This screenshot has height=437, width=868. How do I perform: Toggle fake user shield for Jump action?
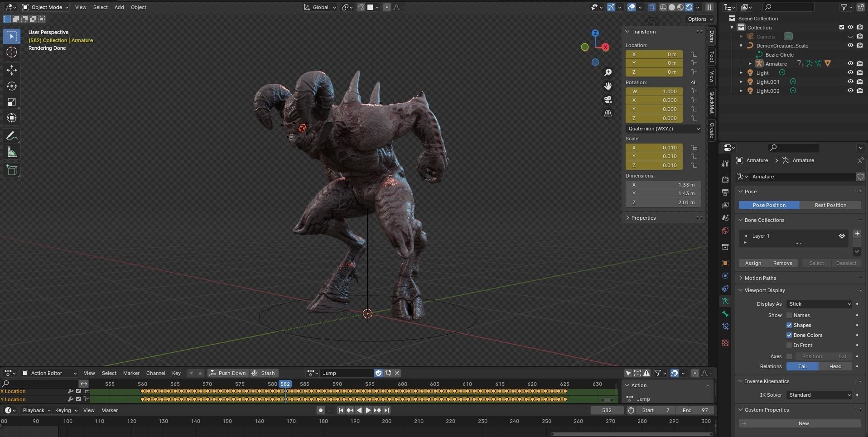click(x=378, y=373)
